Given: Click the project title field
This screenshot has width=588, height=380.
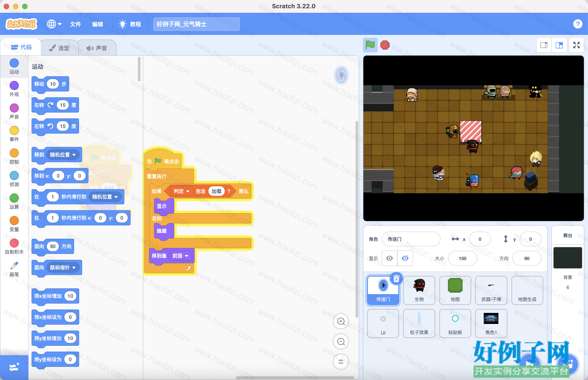Looking at the screenshot, I should click(x=196, y=24).
